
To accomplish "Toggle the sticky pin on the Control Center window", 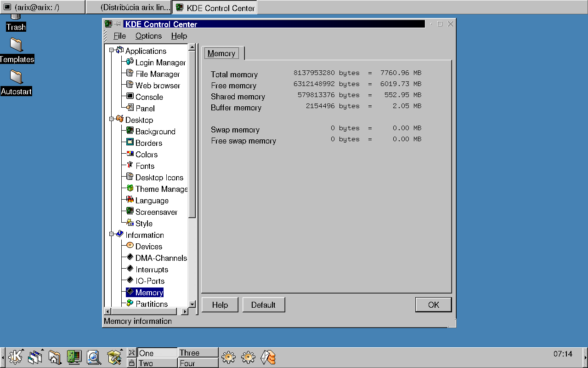I will click(x=118, y=24).
